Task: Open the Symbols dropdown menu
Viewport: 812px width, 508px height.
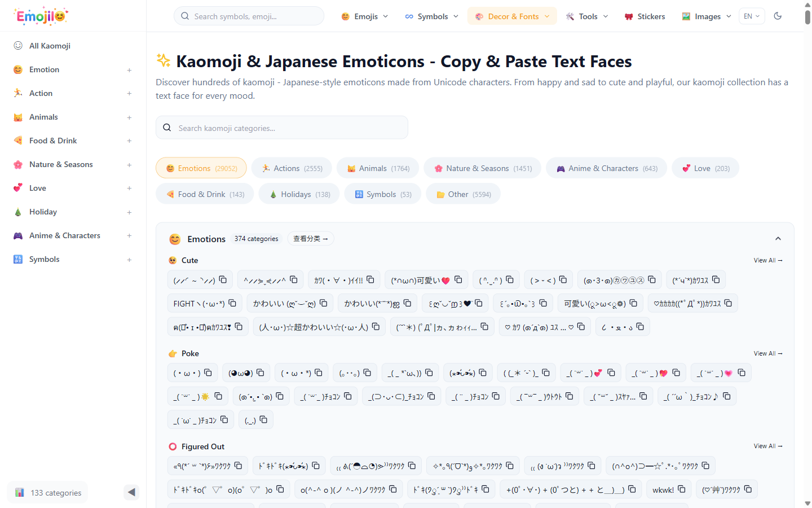Action: pyautogui.click(x=432, y=16)
